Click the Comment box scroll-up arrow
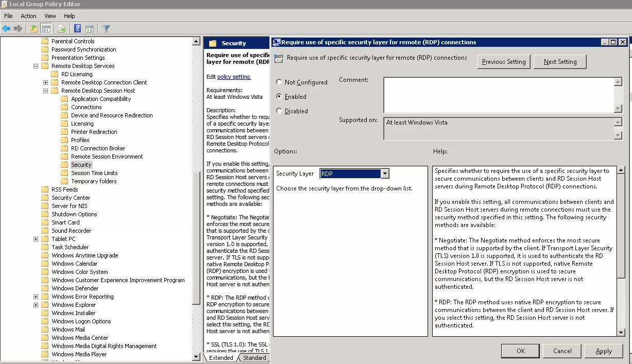 (618, 81)
